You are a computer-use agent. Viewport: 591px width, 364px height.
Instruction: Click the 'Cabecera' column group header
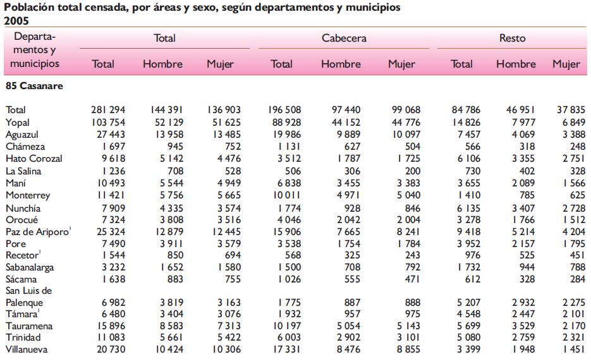(344, 38)
